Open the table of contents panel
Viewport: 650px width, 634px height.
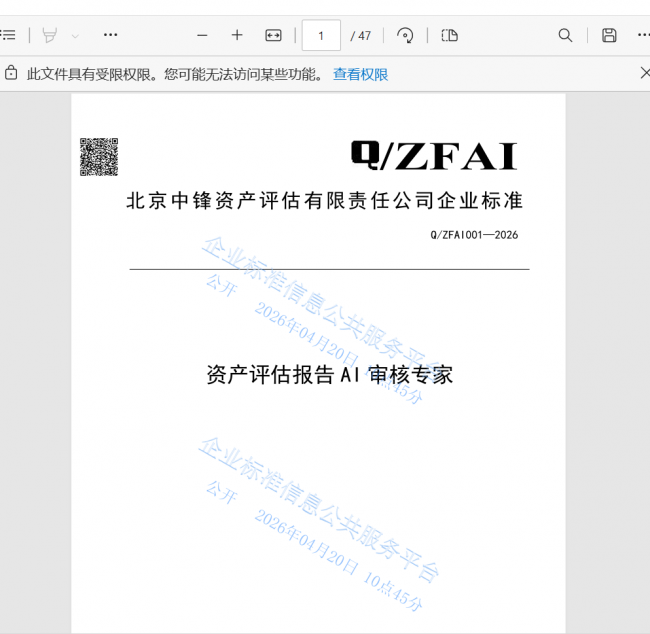8,35
